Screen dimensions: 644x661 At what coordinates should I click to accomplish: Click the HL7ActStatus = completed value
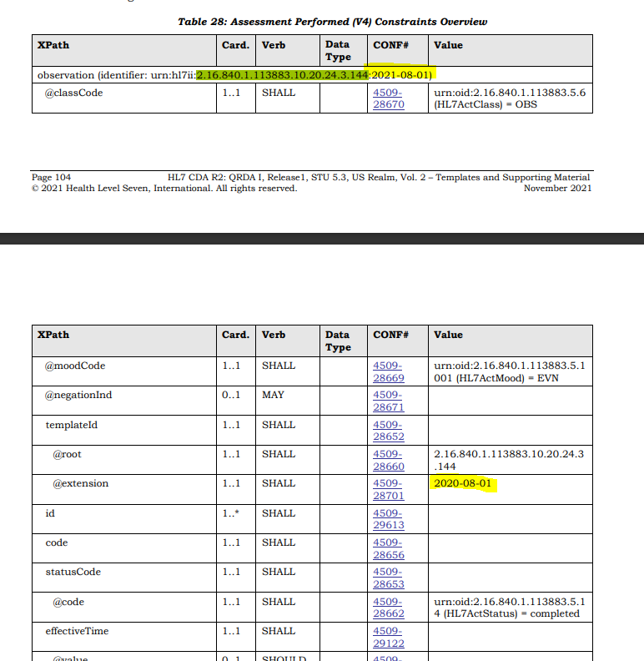coord(509,608)
